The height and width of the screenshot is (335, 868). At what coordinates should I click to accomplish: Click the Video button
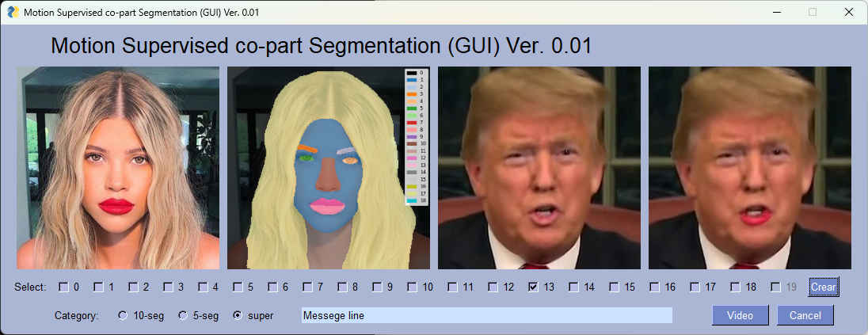click(x=740, y=315)
